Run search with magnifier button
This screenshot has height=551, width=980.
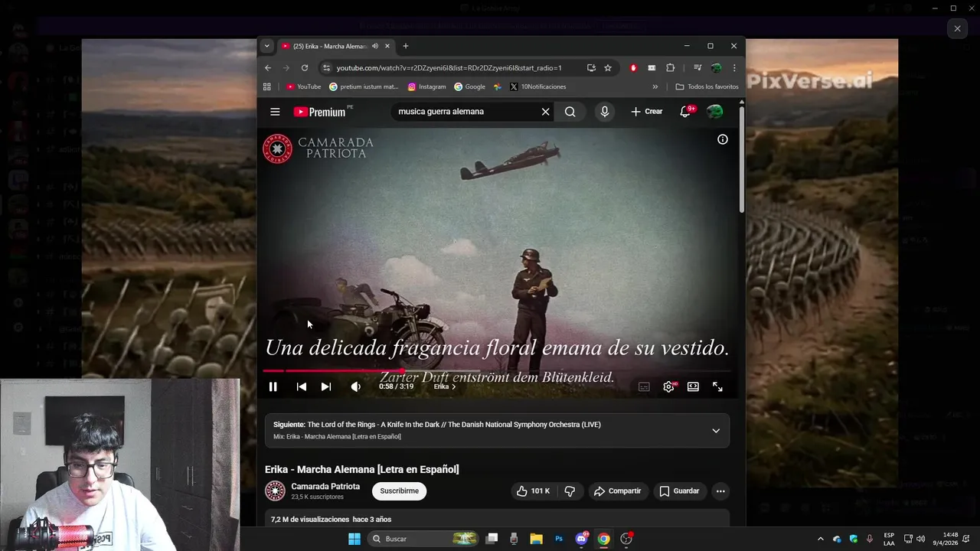tap(570, 112)
